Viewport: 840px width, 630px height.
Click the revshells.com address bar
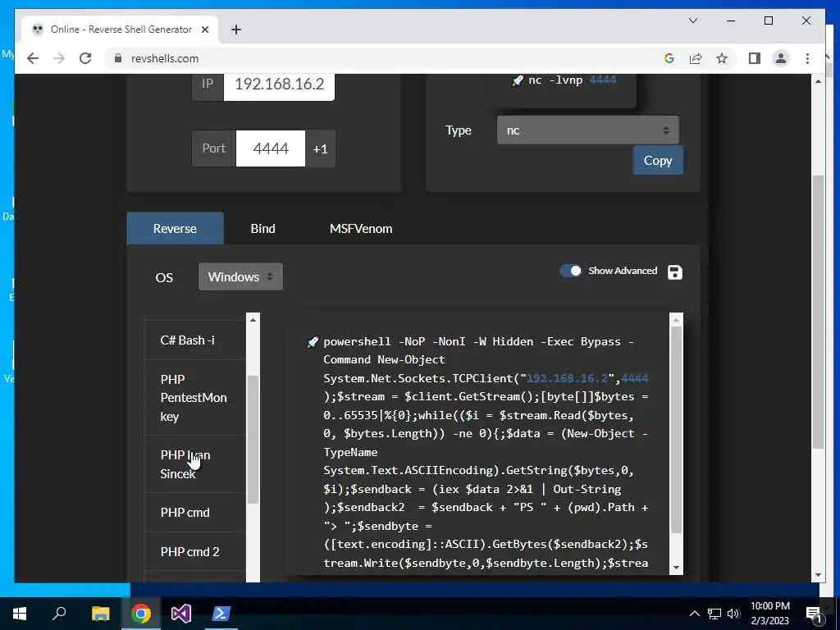click(x=386, y=58)
